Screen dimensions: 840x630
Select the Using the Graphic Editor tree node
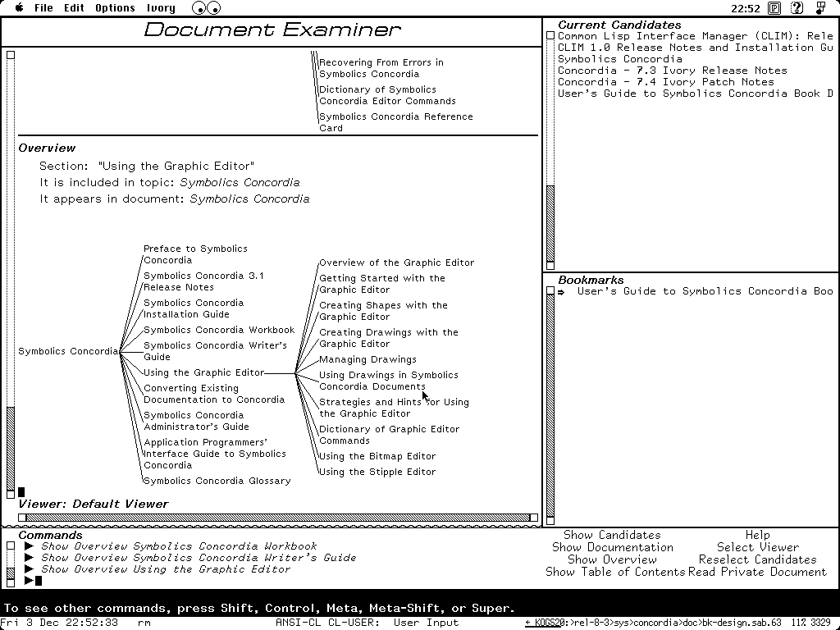[203, 372]
